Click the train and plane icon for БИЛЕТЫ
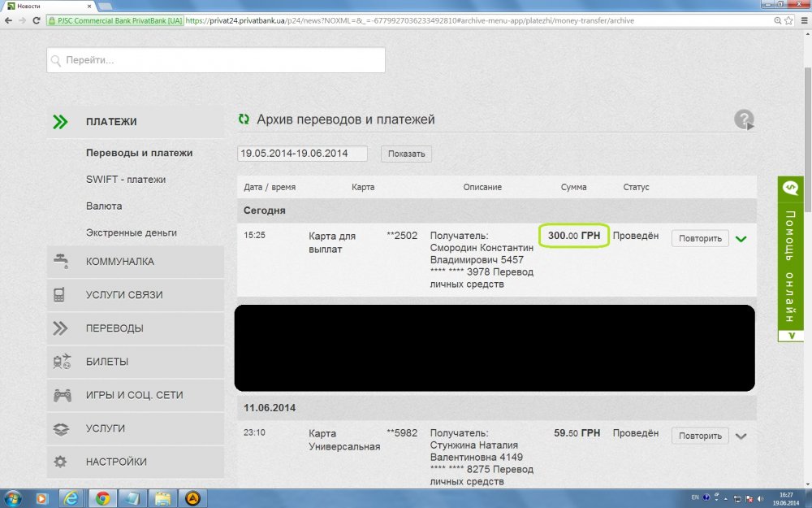 [62, 362]
